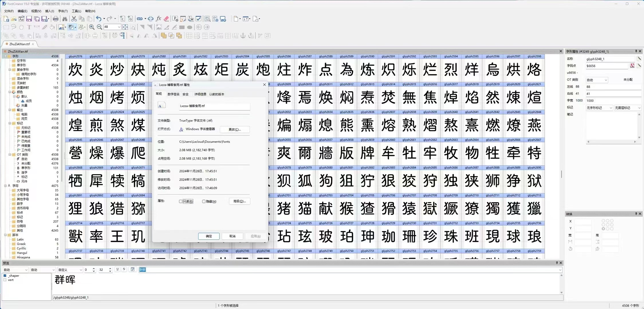This screenshot has width=644, height=309.
Task: Click the preview panel vertical scrollbar
Action: (561, 284)
